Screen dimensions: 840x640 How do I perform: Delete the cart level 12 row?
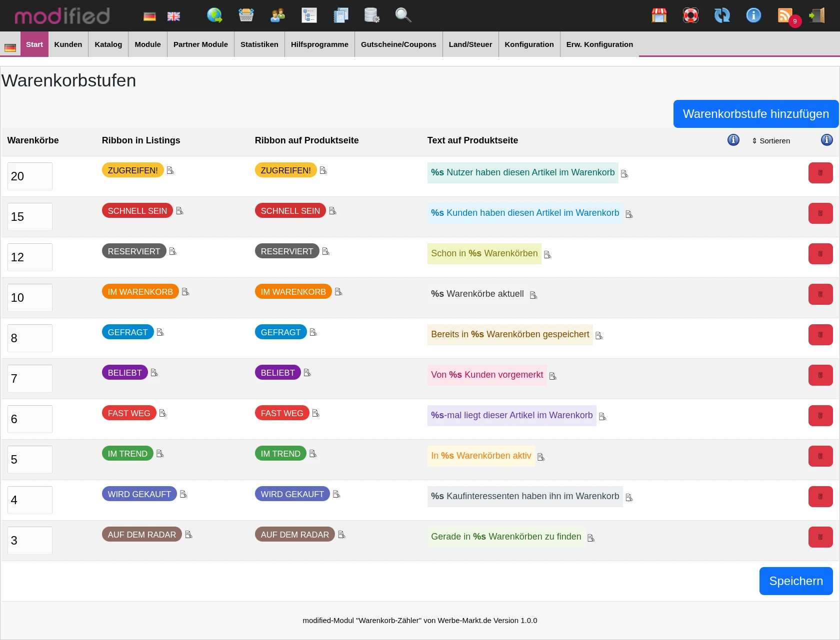[x=820, y=254]
